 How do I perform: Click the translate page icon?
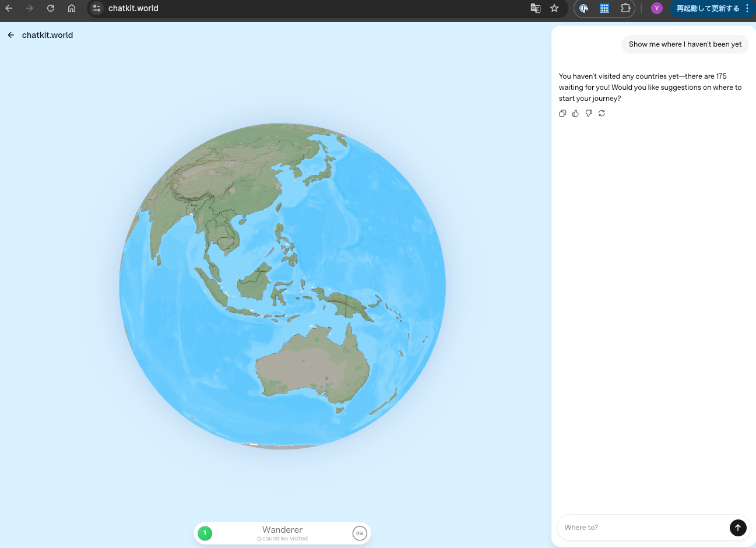535,8
